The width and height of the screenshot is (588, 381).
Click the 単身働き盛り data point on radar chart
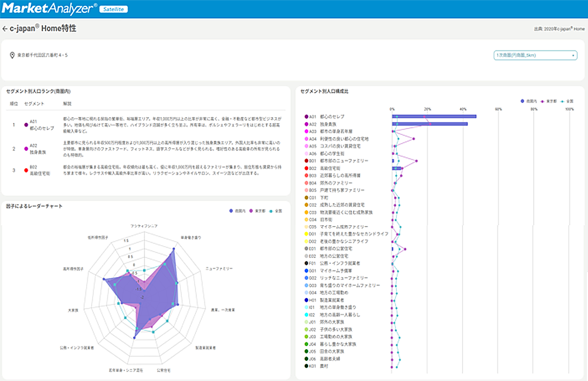(x=173, y=250)
